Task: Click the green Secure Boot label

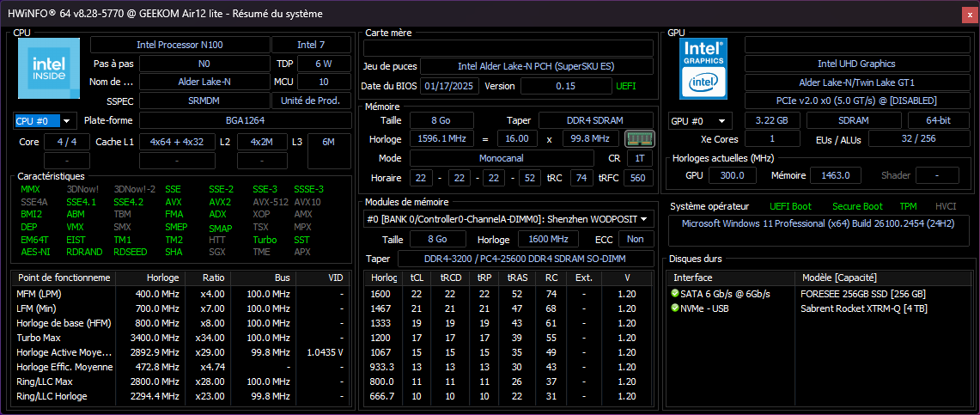Action: [x=857, y=206]
